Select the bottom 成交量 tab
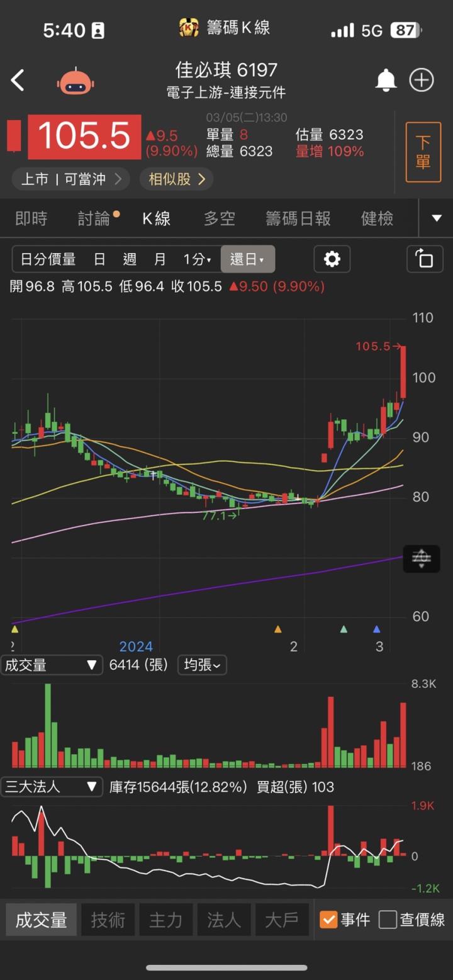Screen dimensions: 453x980 [42, 920]
